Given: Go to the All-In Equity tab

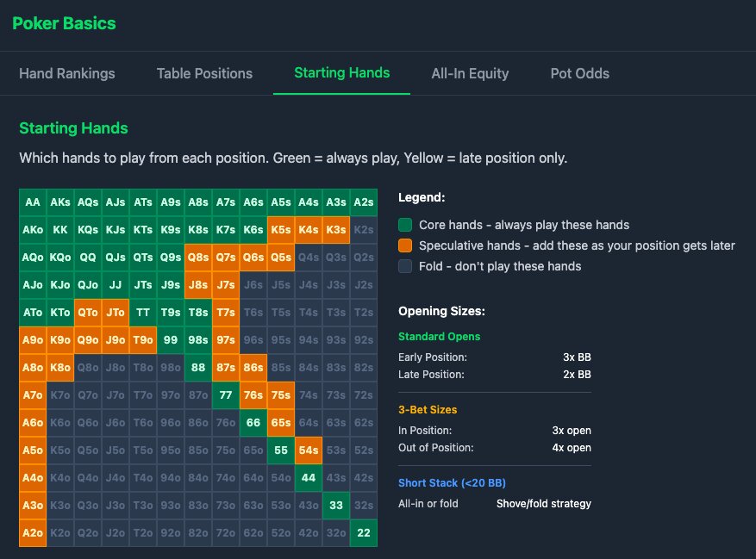Looking at the screenshot, I should click(470, 73).
